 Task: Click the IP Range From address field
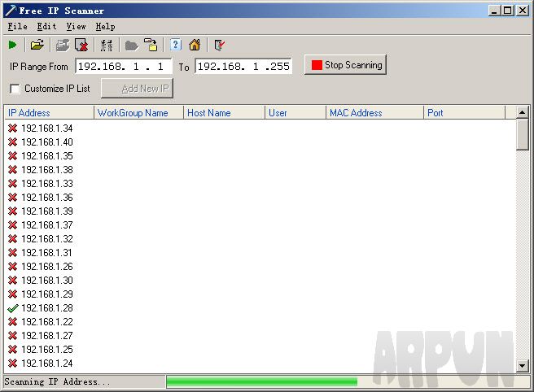(123, 67)
